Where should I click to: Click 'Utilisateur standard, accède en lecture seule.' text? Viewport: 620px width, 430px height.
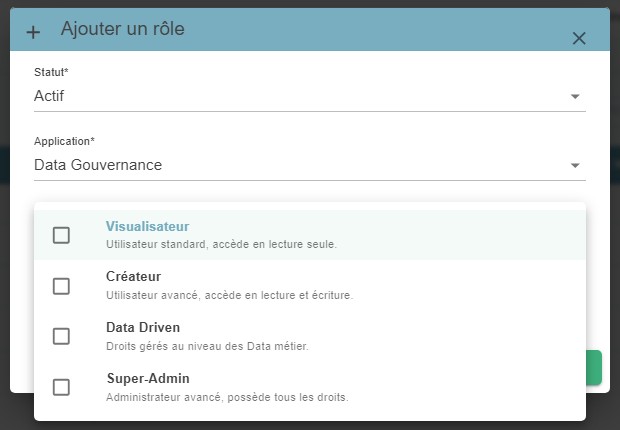(x=221, y=244)
